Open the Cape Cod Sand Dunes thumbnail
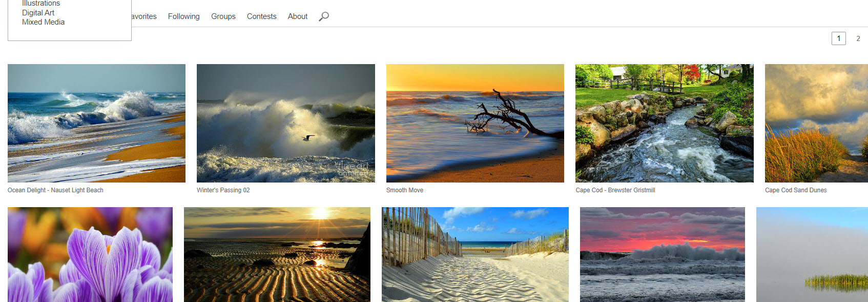The image size is (868, 302). [x=816, y=123]
